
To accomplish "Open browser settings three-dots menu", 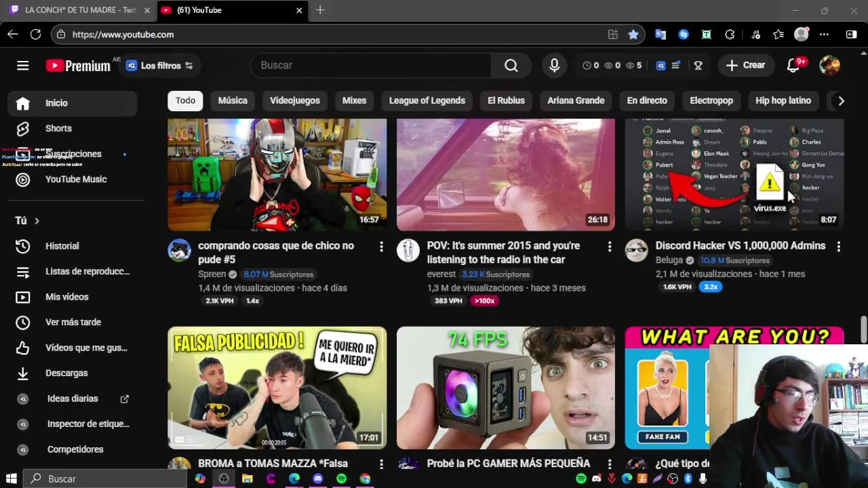I will 824,35.
